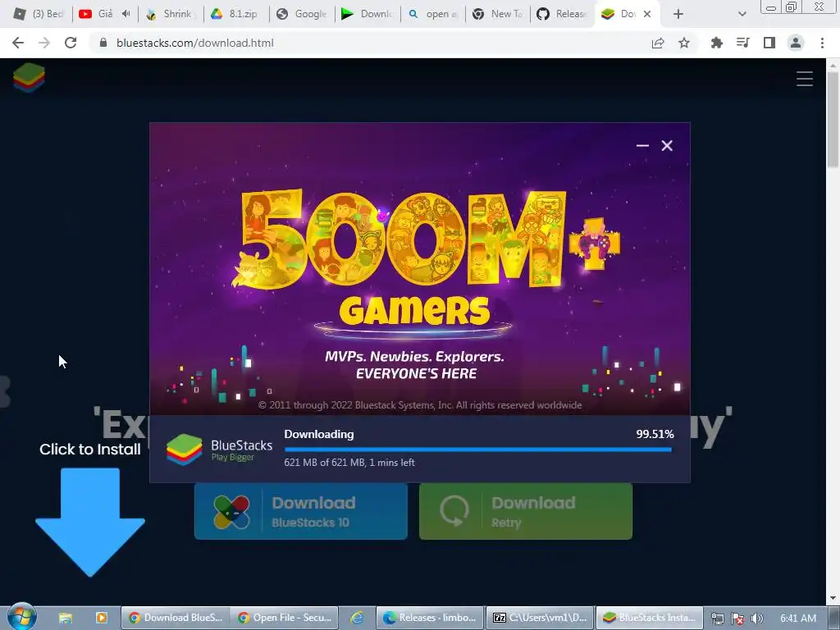The image size is (840, 630).
Task: Click the BlueStacks Play Bigger logo in installer
Action: [x=219, y=450]
